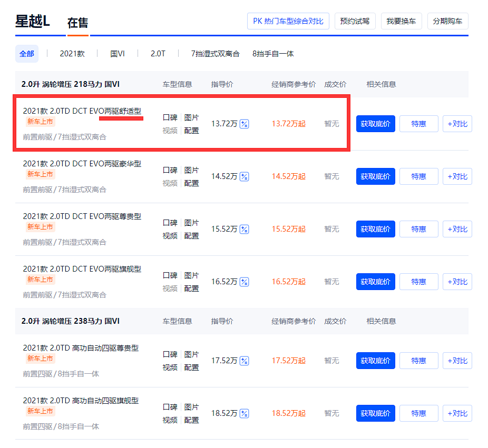Screen dimensions: 488x448
Task: Switch to the 在售 tab
Action: click(78, 23)
